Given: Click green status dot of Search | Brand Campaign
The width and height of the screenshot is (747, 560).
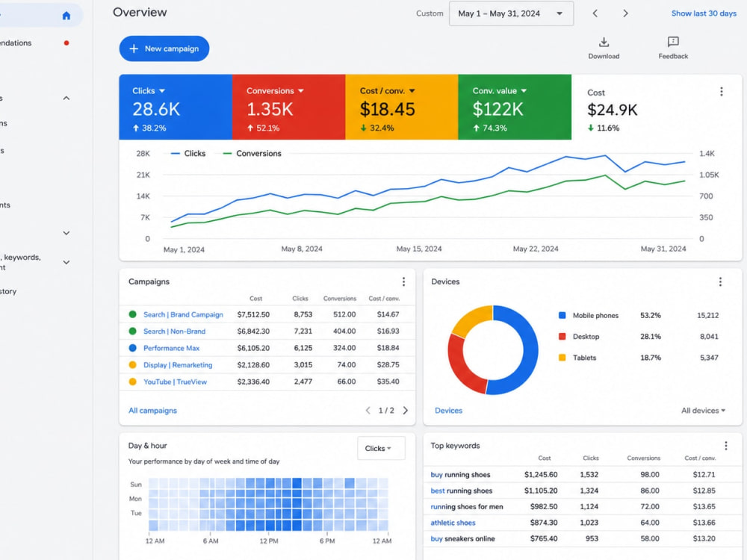Looking at the screenshot, I should (132, 314).
